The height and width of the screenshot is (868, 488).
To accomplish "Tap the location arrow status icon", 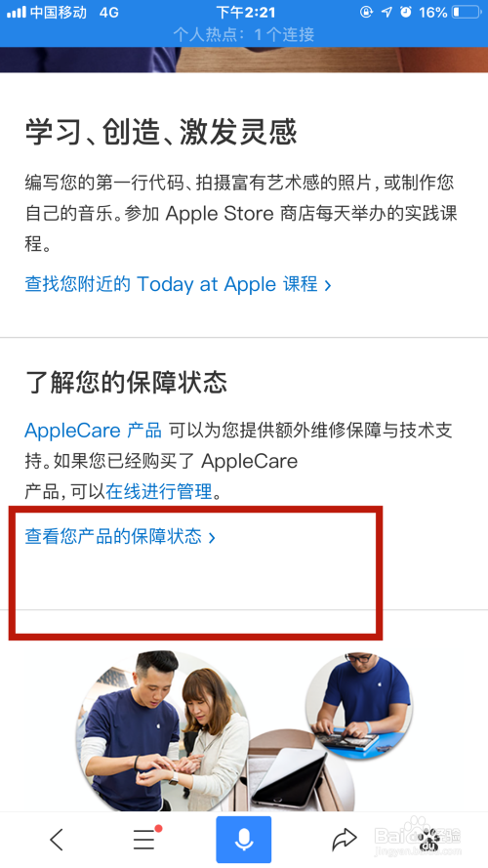I will pos(386,12).
